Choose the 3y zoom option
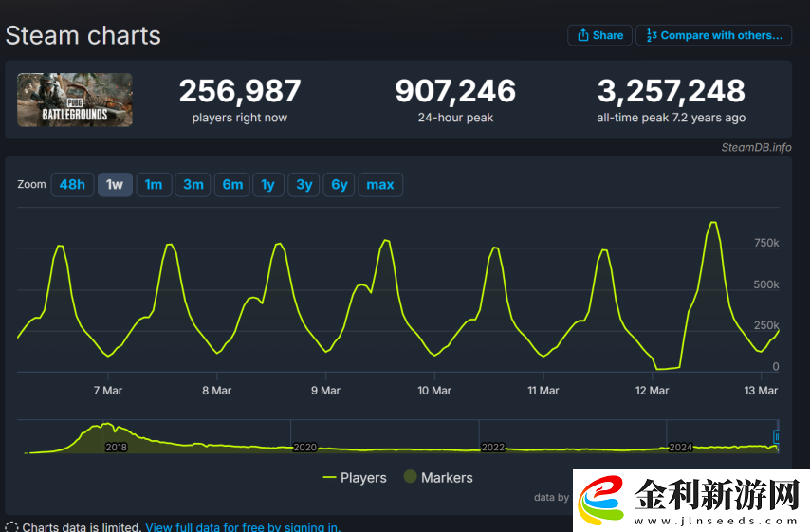Image resolution: width=810 pixels, height=532 pixels. (x=304, y=184)
